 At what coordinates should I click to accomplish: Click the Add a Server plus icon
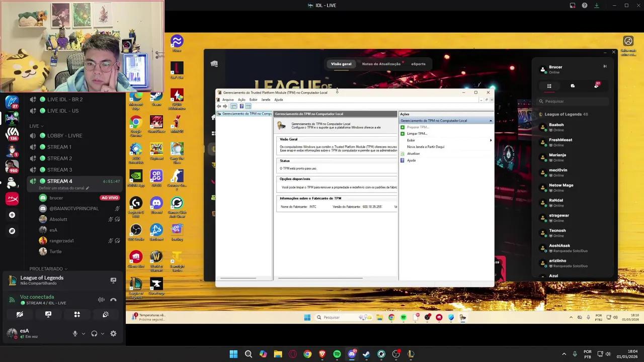point(12,215)
